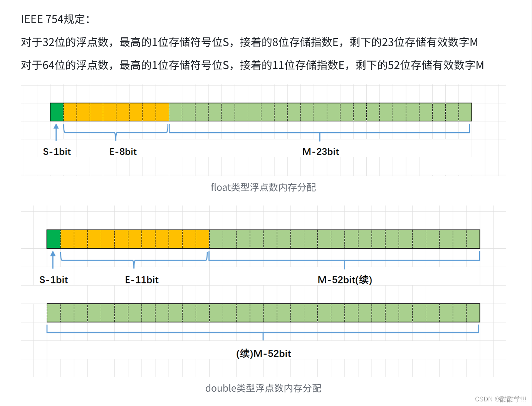Click the 'S-1bit' label in double diagram
532x406 pixels.
click(54, 280)
